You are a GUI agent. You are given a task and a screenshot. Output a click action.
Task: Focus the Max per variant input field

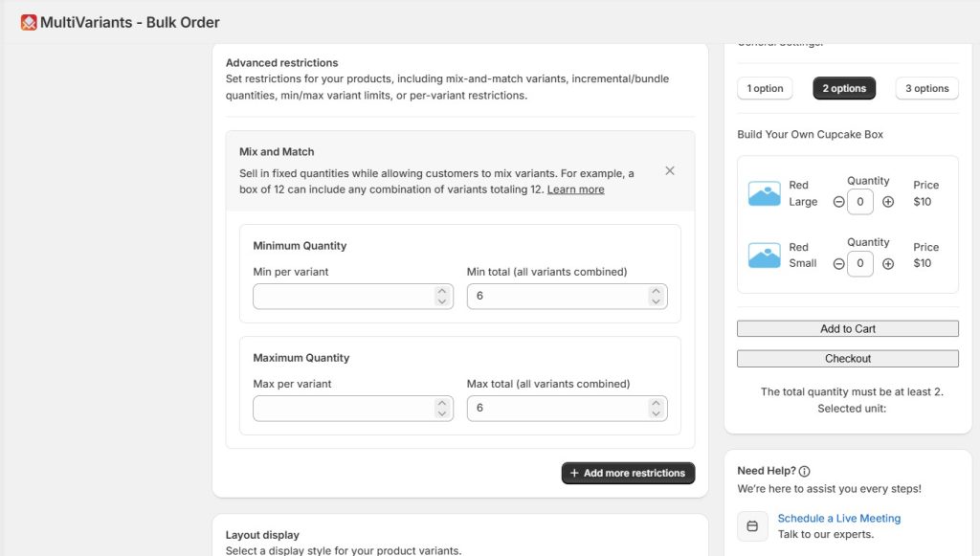tap(341, 409)
